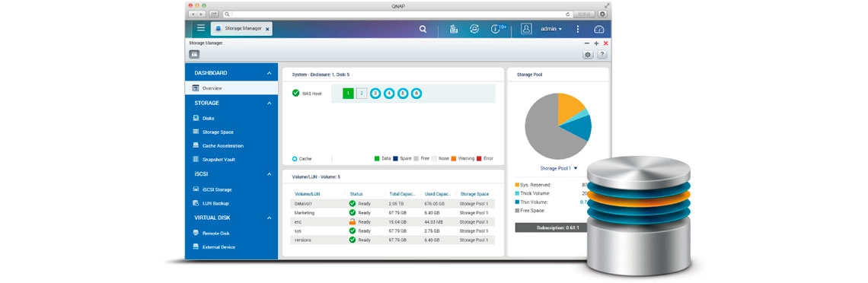The image size is (868, 283).
Task: Sort by the Storage Space column header
Action: pyautogui.click(x=474, y=194)
